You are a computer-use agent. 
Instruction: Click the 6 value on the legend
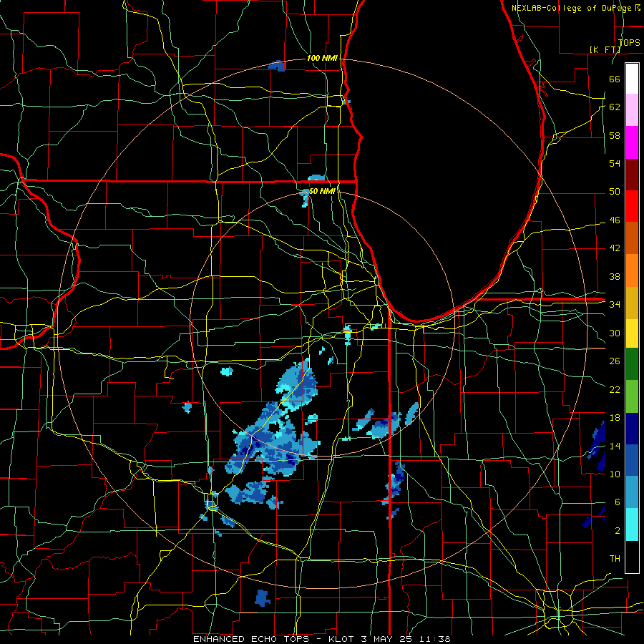(618, 502)
